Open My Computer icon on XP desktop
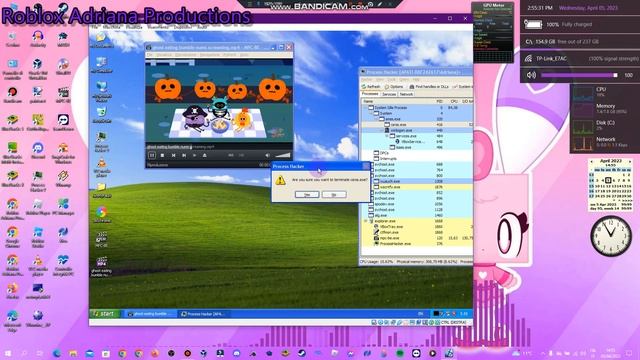 click(102, 64)
